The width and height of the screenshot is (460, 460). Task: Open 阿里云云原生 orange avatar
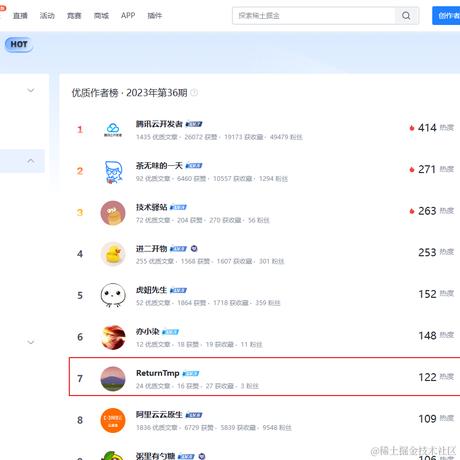click(113, 420)
